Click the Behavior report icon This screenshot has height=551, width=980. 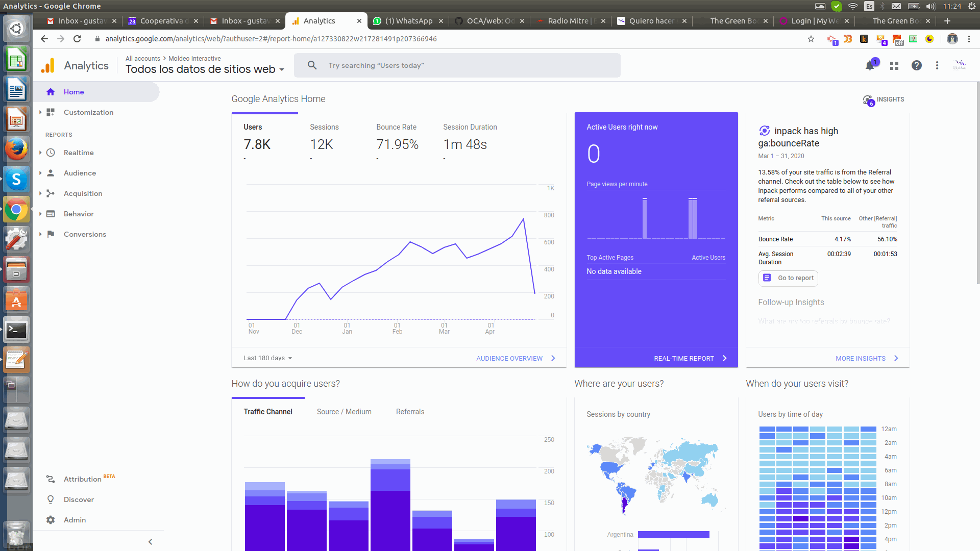[51, 214]
